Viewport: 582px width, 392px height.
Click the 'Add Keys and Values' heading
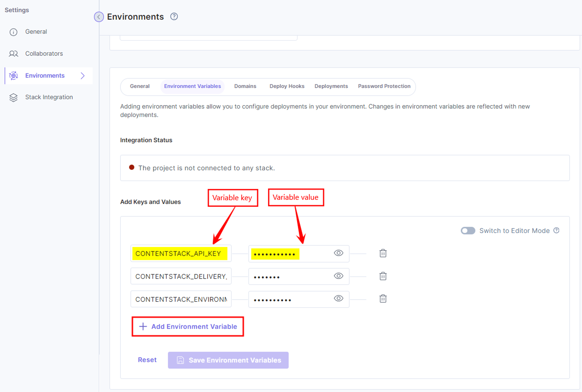151,202
